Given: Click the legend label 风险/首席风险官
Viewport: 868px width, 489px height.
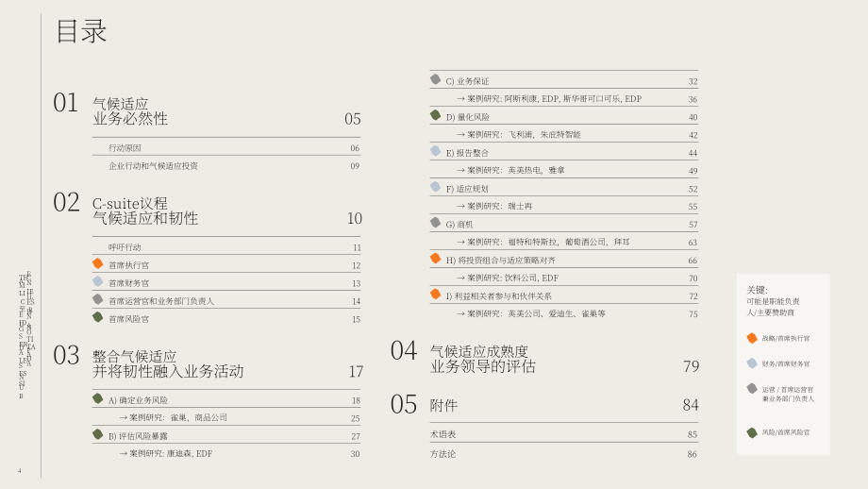Looking at the screenshot, I should pos(786,432).
